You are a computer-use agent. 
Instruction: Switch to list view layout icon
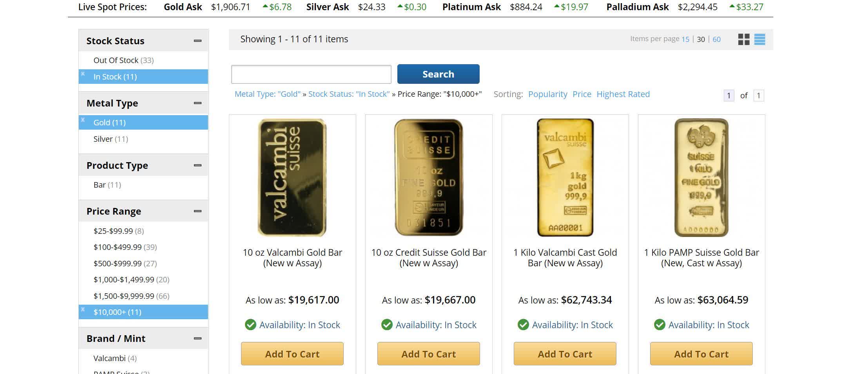click(759, 39)
